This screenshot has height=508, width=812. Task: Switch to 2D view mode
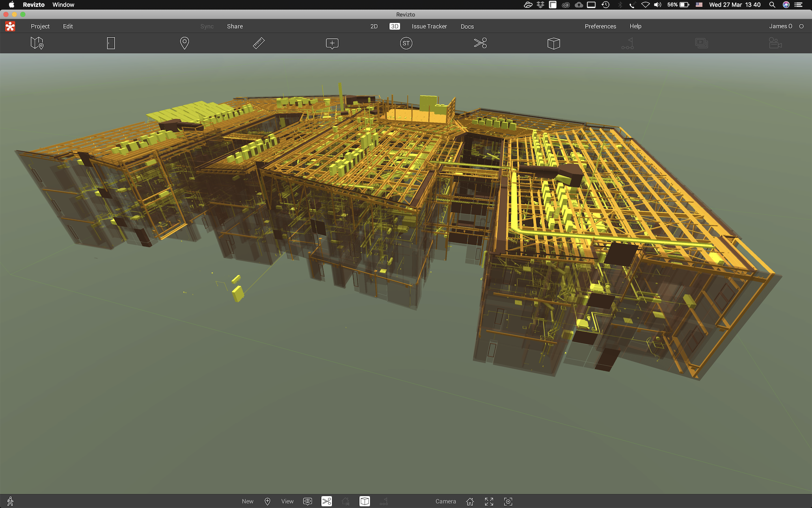[374, 26]
